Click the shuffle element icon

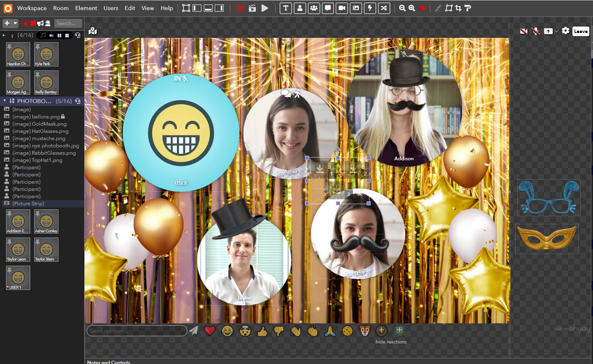(384, 8)
